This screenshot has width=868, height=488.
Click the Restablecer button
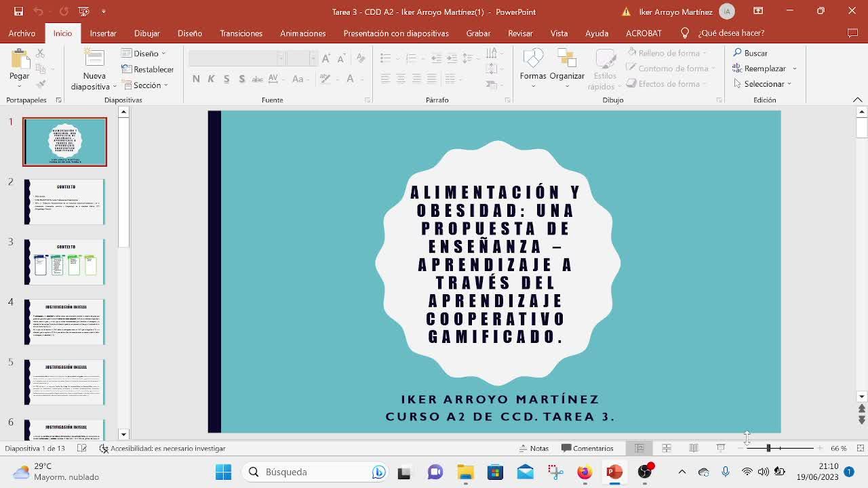(x=147, y=69)
